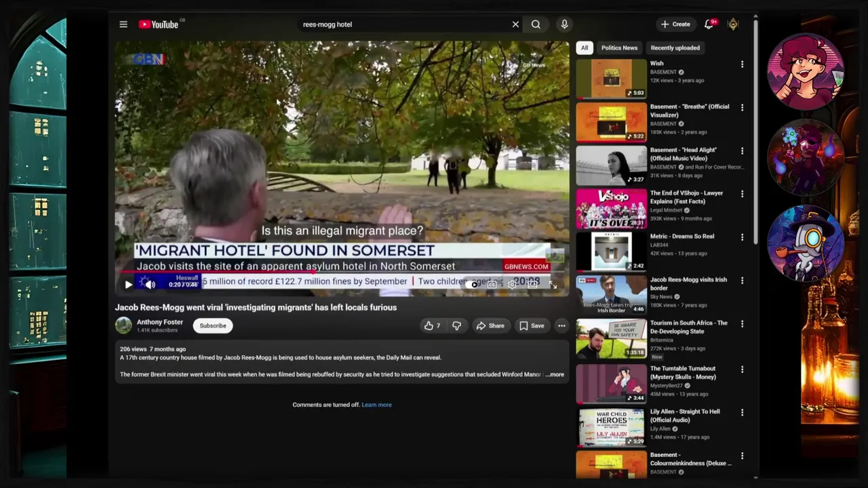Open Anthony Foster channel avatar
The image size is (868, 488).
pyautogui.click(x=123, y=325)
